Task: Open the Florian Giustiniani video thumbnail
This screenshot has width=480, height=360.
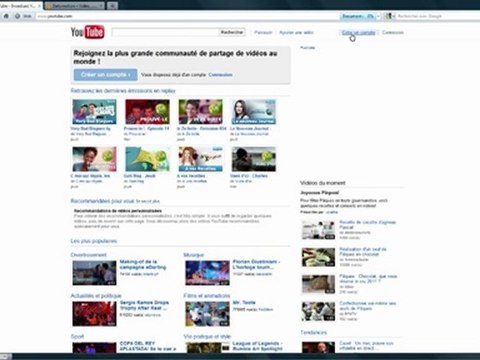Action: click(207, 273)
